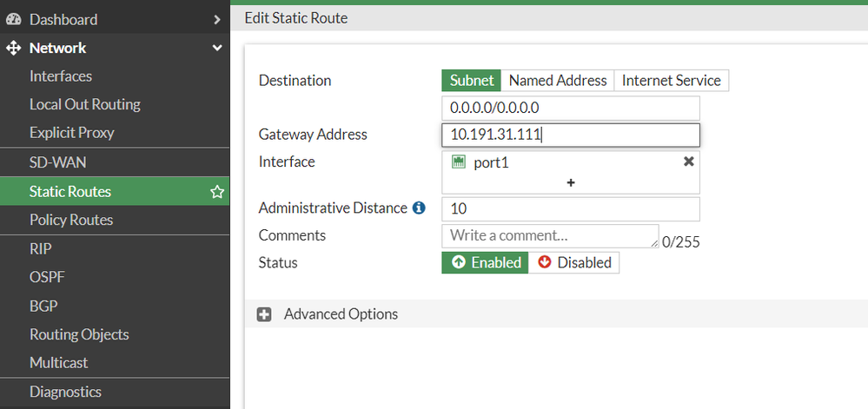Go to SD-WAN section

pyautogui.click(x=57, y=162)
